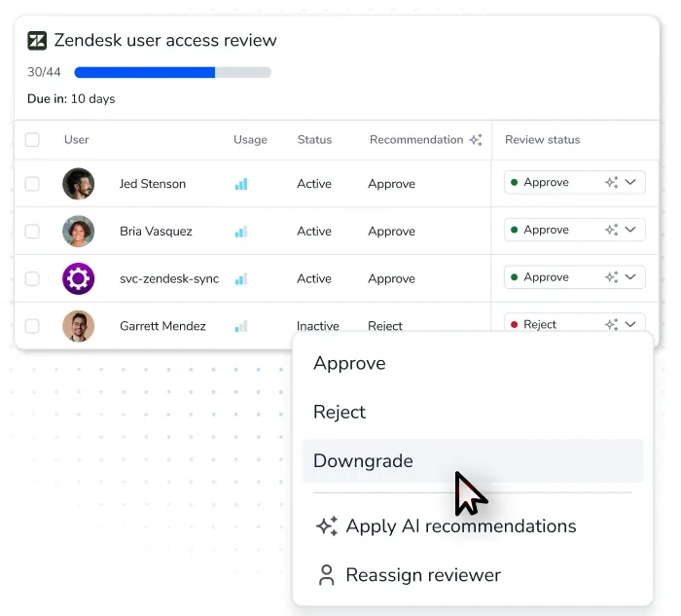
Task: Sort by the Usage column header
Action: pyautogui.click(x=250, y=139)
